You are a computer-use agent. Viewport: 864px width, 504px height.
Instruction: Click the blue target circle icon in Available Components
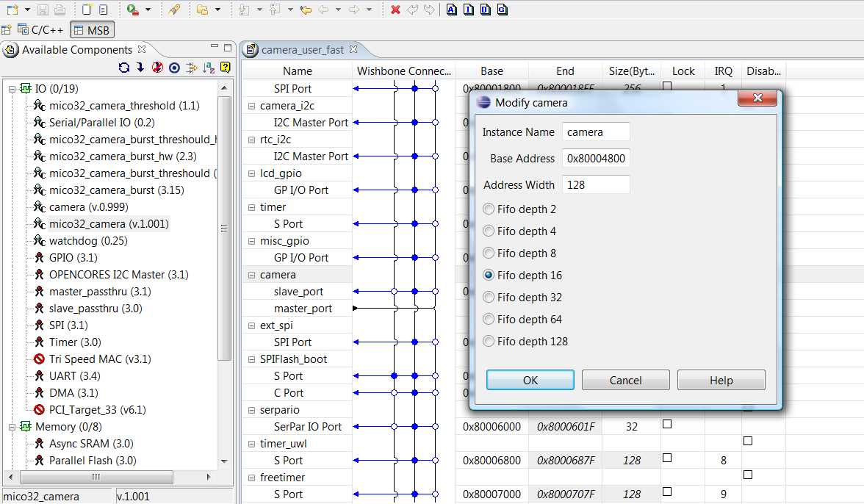174,67
